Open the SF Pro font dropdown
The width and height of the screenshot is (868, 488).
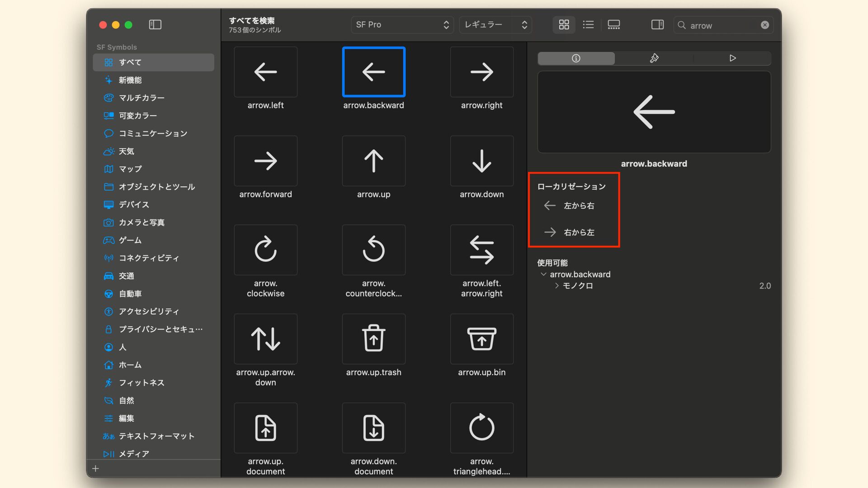coord(401,25)
